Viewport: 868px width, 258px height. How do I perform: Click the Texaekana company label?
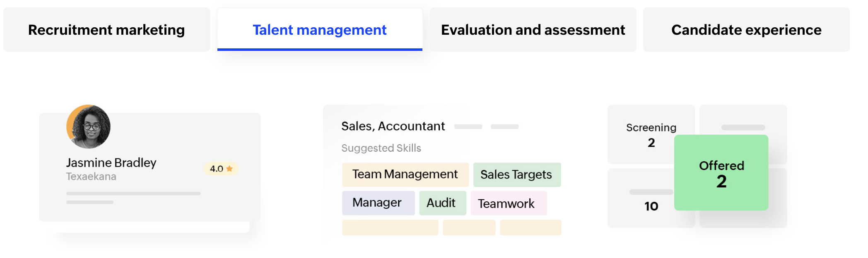coord(91,177)
